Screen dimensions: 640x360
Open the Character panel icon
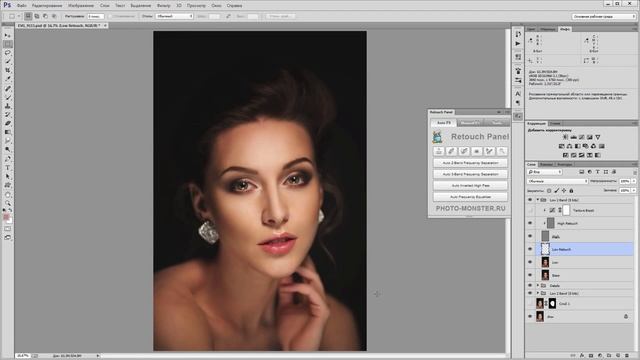pos(518,94)
